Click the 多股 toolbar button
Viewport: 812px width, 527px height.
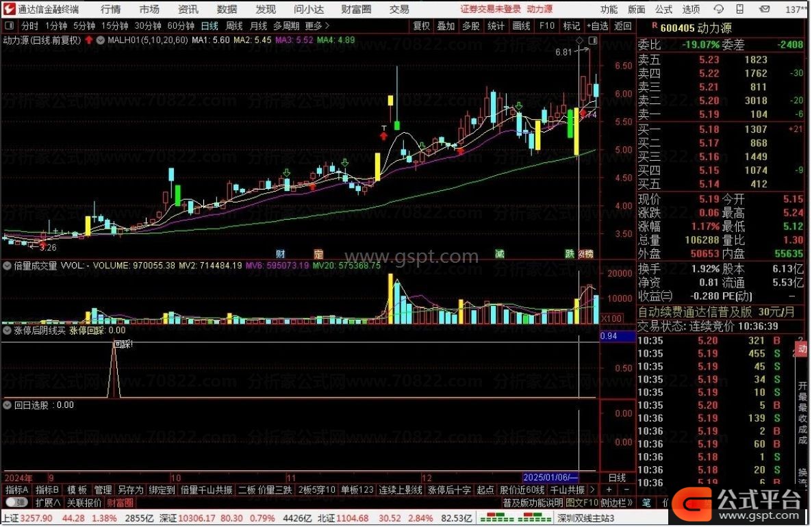pyautogui.click(x=471, y=26)
